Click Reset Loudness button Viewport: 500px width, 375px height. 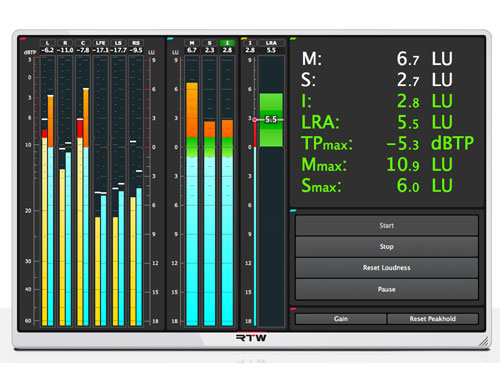pos(387,268)
